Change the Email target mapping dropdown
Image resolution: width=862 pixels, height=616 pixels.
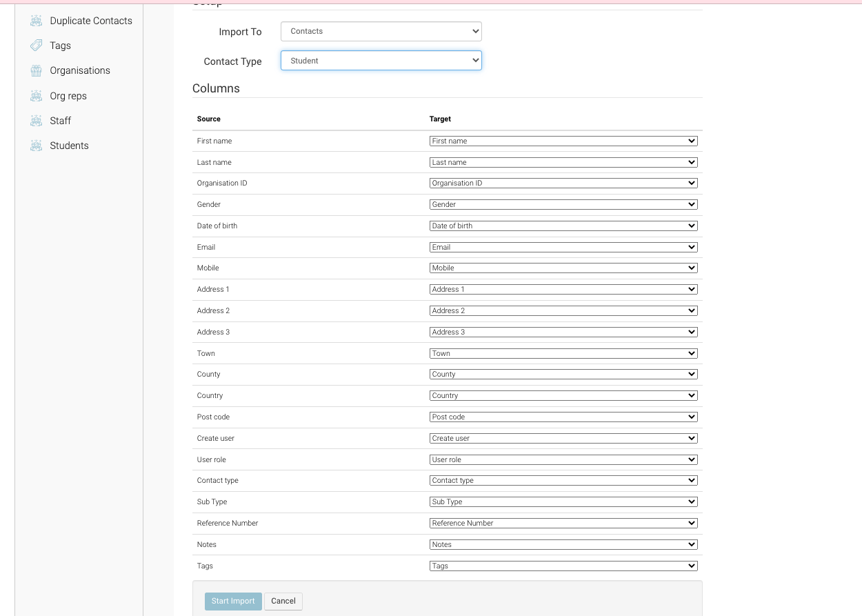(x=563, y=247)
